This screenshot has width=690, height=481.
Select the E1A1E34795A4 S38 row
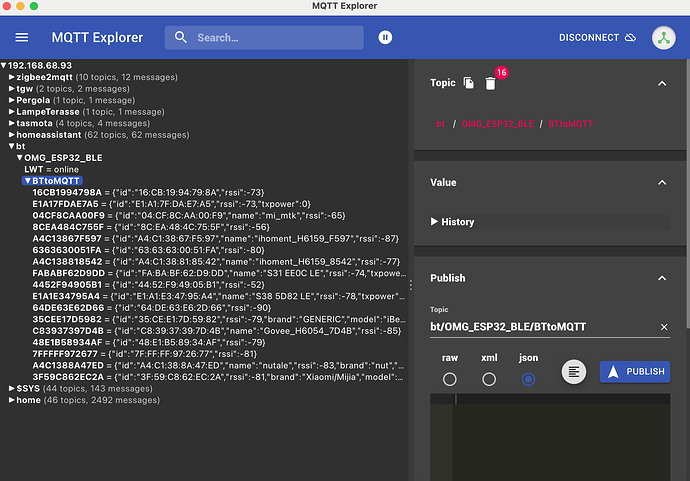coord(218,296)
